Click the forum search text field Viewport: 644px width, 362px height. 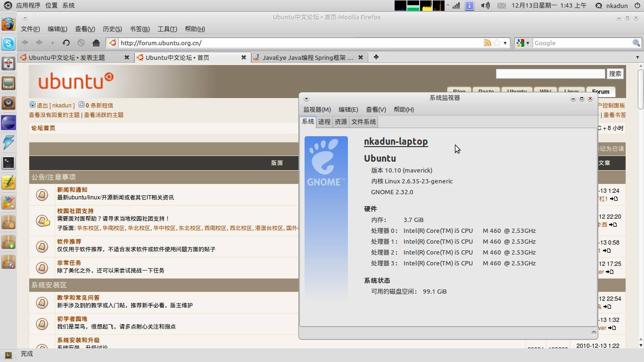tap(550, 74)
